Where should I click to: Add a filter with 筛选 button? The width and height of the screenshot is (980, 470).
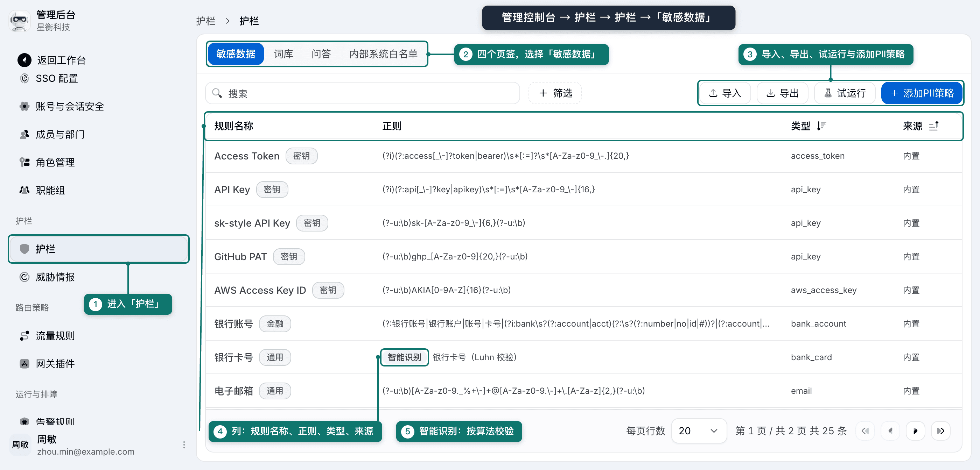pyautogui.click(x=555, y=93)
